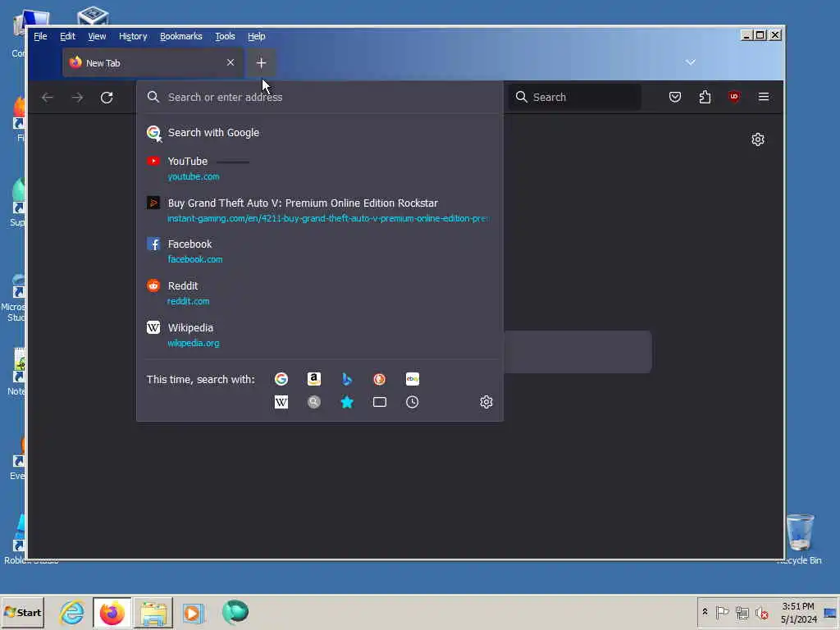Search this time with Bing
This screenshot has height=630, width=840.
click(347, 379)
